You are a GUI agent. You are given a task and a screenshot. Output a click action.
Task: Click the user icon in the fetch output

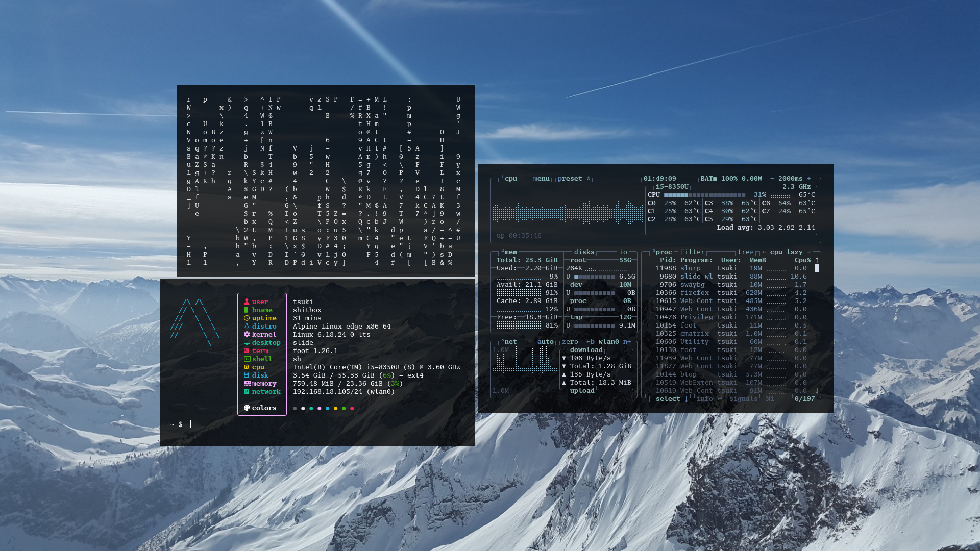[247, 302]
